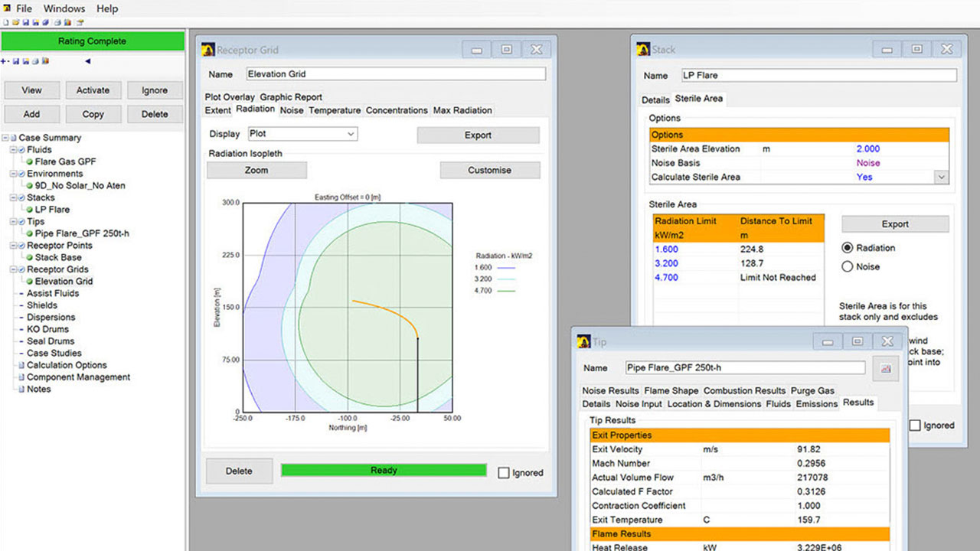The height and width of the screenshot is (551, 980).
Task: Click the green Ready progress bar
Action: pos(384,470)
